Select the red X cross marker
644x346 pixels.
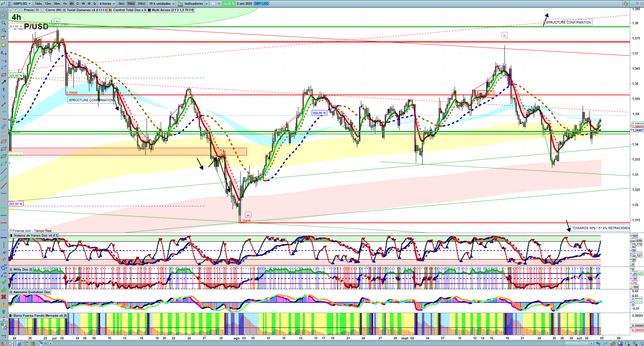(x=4, y=297)
